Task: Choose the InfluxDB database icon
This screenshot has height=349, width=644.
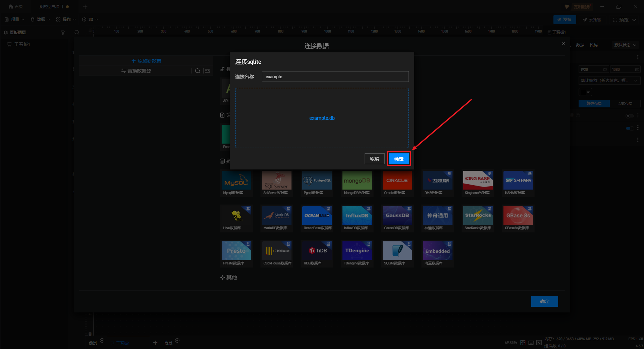Action: point(357,215)
